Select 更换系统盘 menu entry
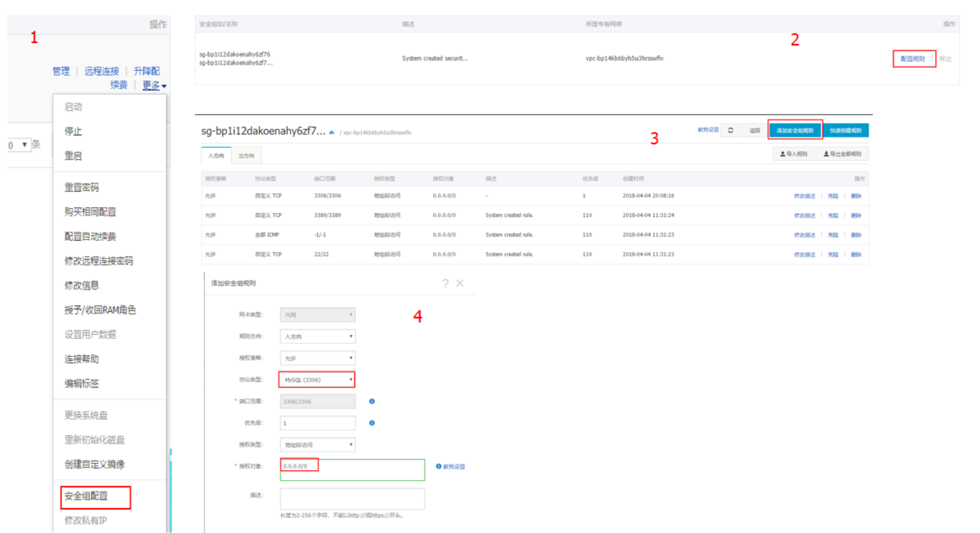 pyautogui.click(x=86, y=415)
